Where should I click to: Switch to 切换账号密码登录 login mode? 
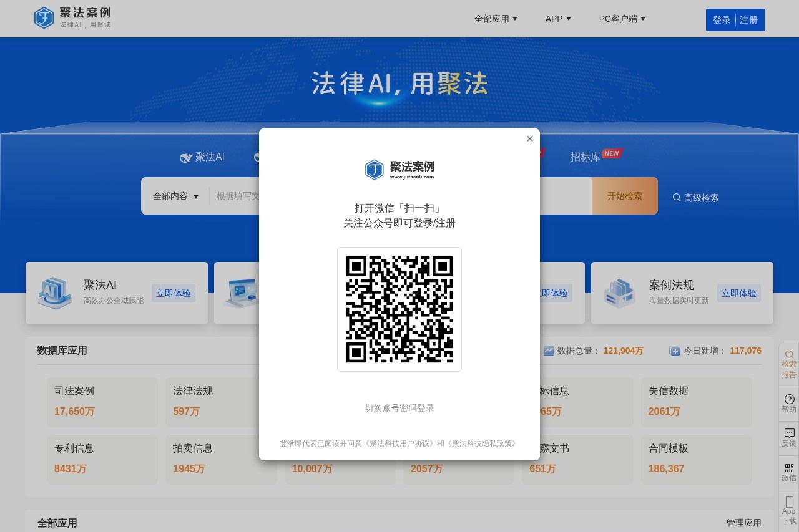click(x=399, y=408)
